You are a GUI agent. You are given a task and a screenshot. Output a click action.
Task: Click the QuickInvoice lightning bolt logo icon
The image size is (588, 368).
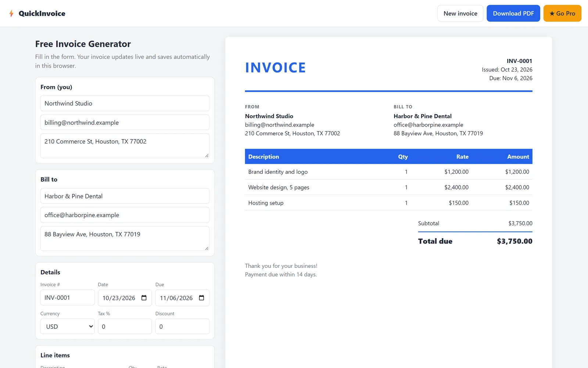(11, 14)
